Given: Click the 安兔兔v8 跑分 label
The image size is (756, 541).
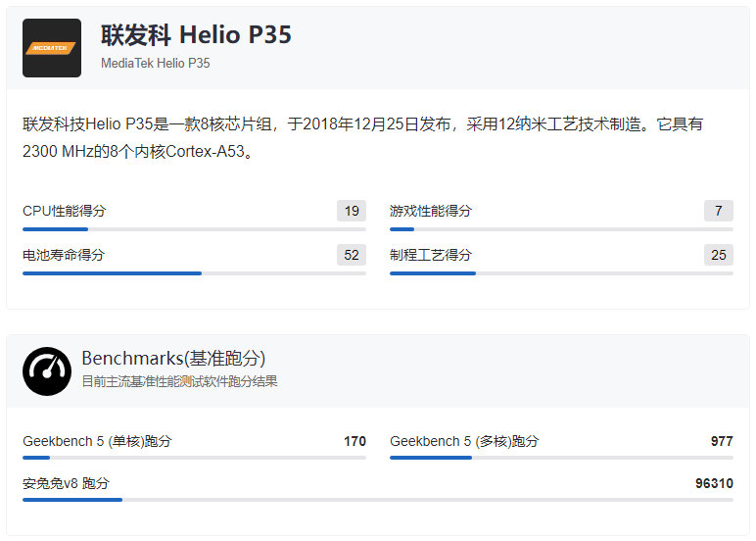Looking at the screenshot, I should pyautogui.click(x=66, y=483).
